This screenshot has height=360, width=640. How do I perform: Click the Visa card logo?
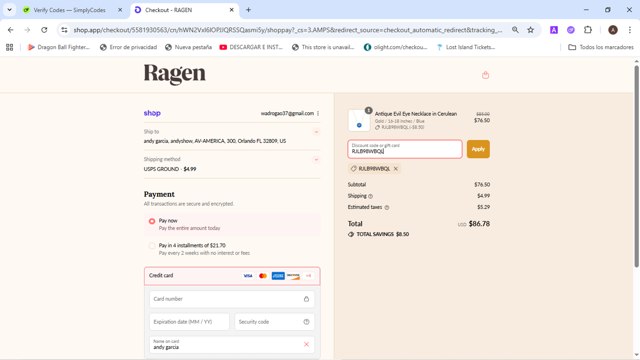[x=248, y=276]
